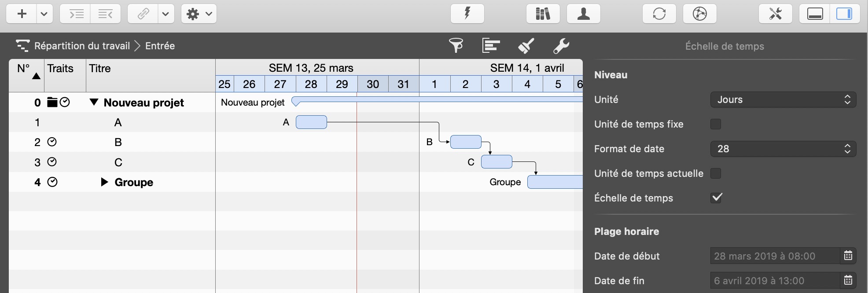Screen dimensions: 868x293
Task: Click the Date de fin input field
Action: pos(774,280)
